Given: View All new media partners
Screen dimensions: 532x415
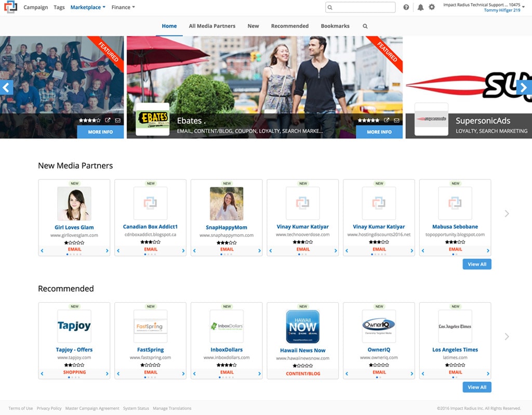Looking at the screenshot, I should tap(476, 264).
